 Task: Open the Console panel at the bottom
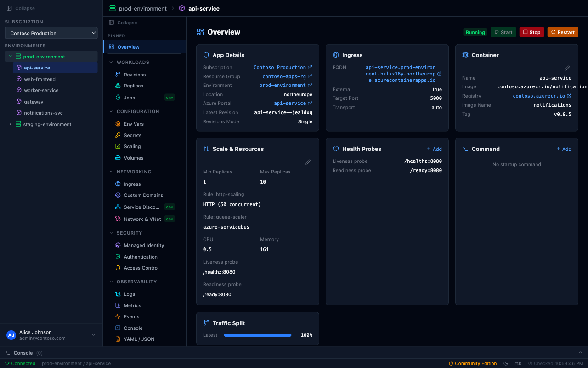[x=23, y=352]
